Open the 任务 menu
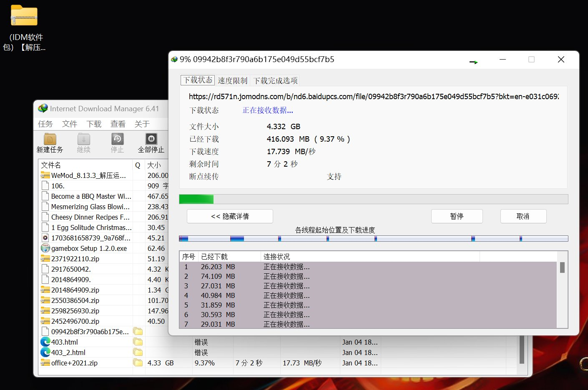The width and height of the screenshot is (588, 390). pos(45,124)
